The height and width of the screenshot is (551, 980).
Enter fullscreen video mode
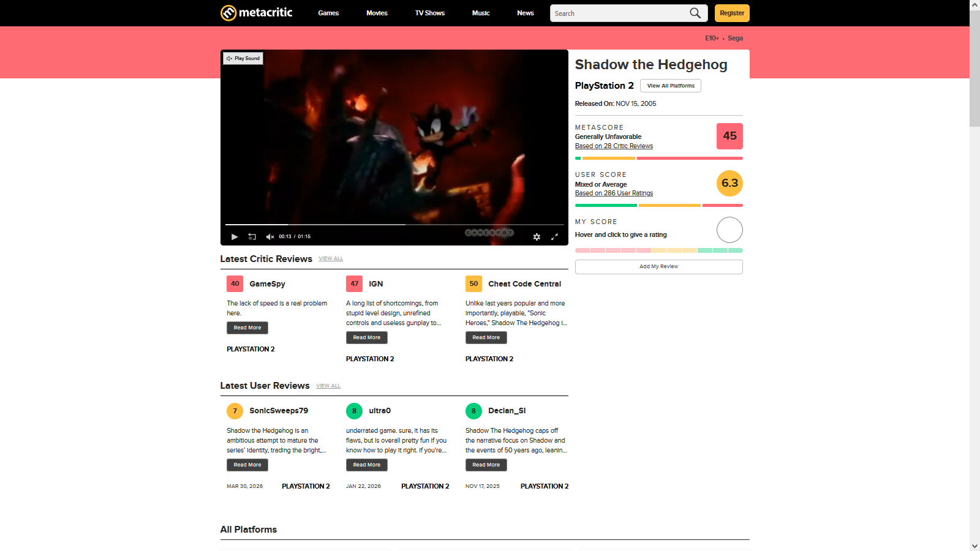554,237
